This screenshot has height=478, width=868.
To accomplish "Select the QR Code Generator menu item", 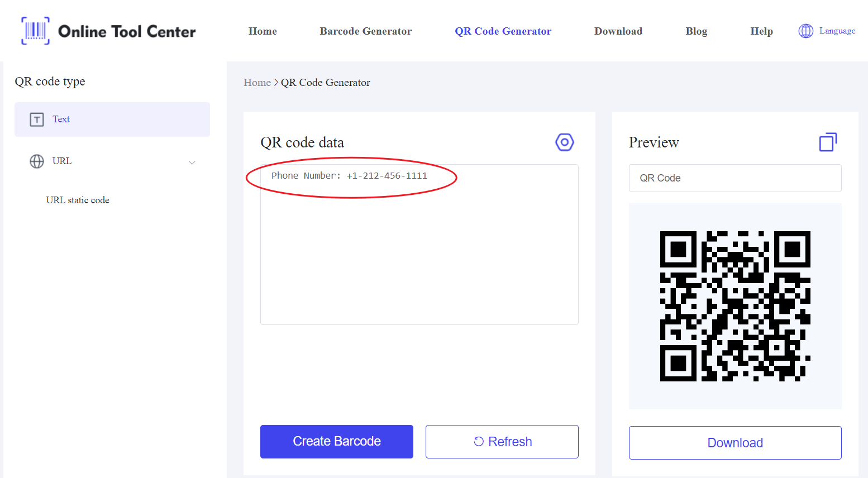I will [503, 31].
